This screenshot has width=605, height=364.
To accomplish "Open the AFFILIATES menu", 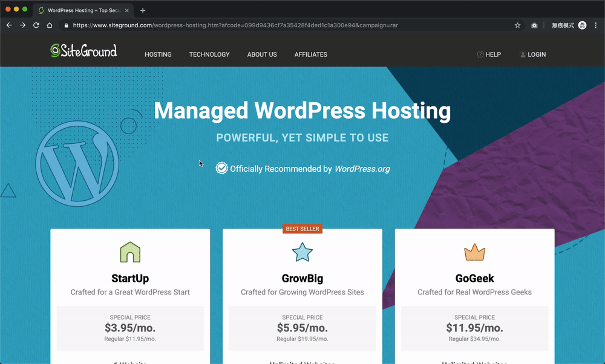I will point(311,54).
